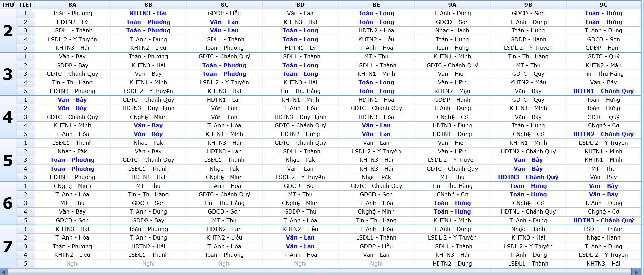Viewport: 644px width, 275px height.
Task: Select CNghệ - Minh in 8A on day 6
Action: pos(72,186)
